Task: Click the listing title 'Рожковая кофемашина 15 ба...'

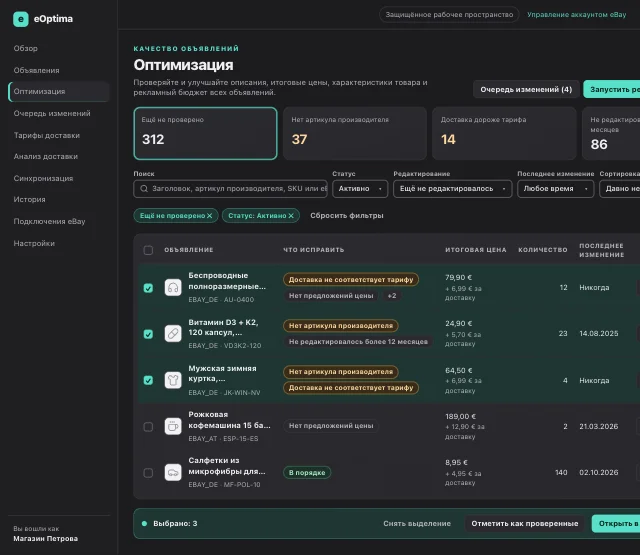Action: tap(229, 420)
